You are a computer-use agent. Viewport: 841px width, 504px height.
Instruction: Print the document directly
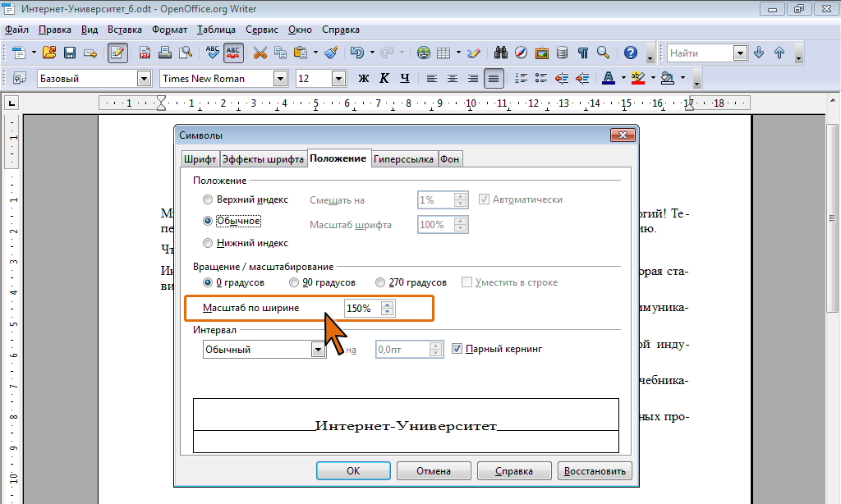coord(165,53)
